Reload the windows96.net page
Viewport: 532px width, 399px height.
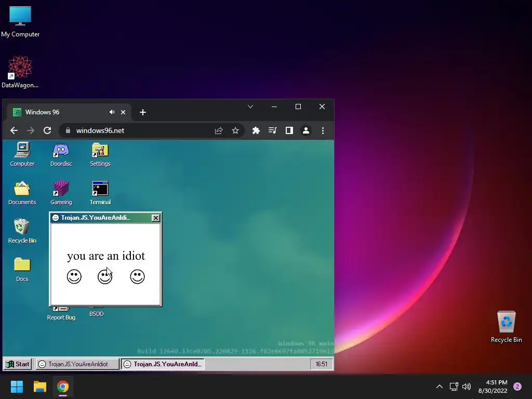coord(47,130)
